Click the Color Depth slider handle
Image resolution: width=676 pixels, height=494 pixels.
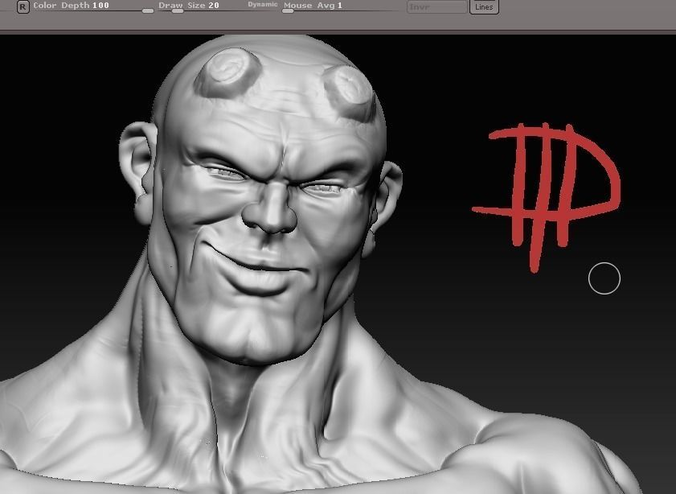coord(147,11)
